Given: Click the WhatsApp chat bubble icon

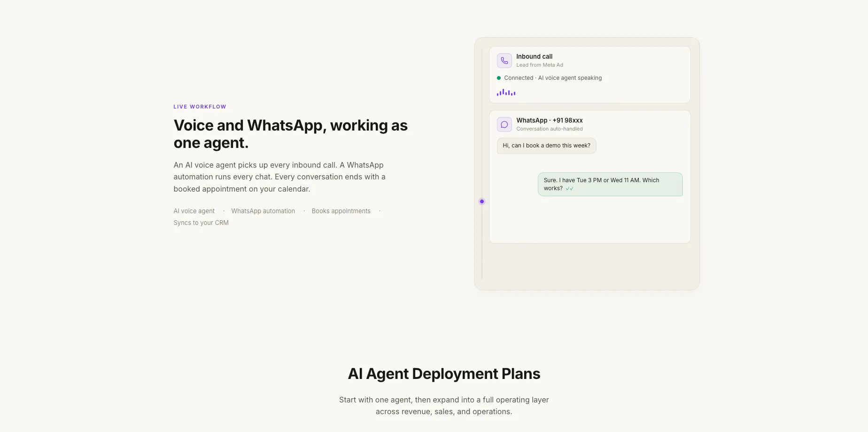Looking at the screenshot, I should 504,124.
